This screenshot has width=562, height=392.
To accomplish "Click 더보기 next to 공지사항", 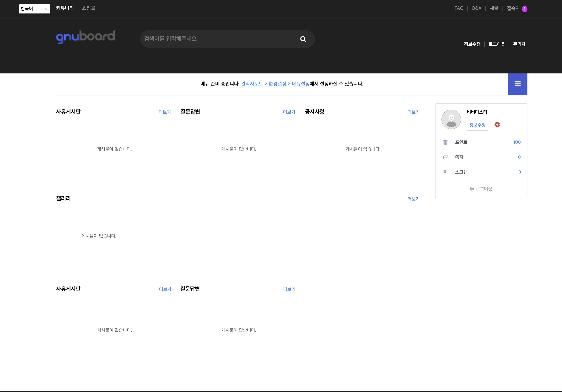I will pos(413,112).
